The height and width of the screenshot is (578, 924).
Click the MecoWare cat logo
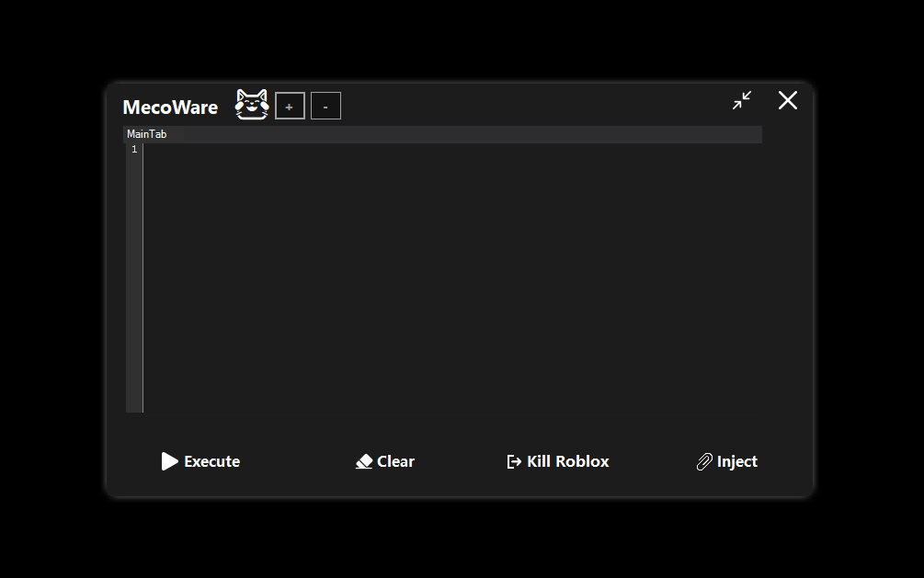click(252, 104)
